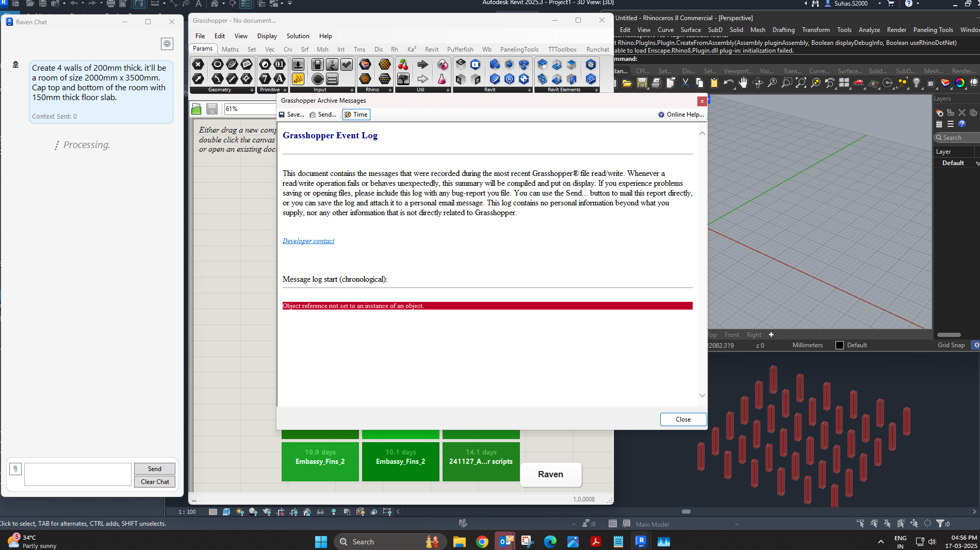Close the Grasshopper Event Log dialog
The image size is (980, 550).
coord(683,419)
